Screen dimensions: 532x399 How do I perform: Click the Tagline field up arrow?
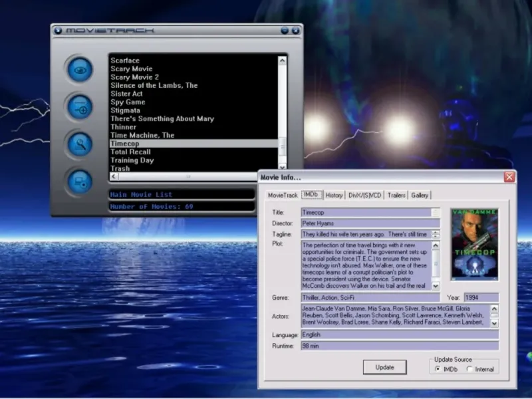point(436,231)
